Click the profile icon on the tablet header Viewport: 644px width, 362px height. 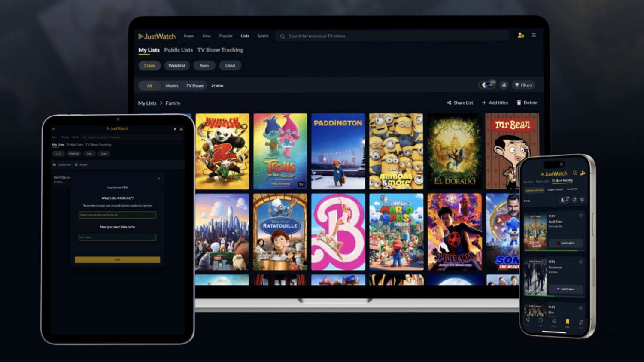tap(181, 129)
